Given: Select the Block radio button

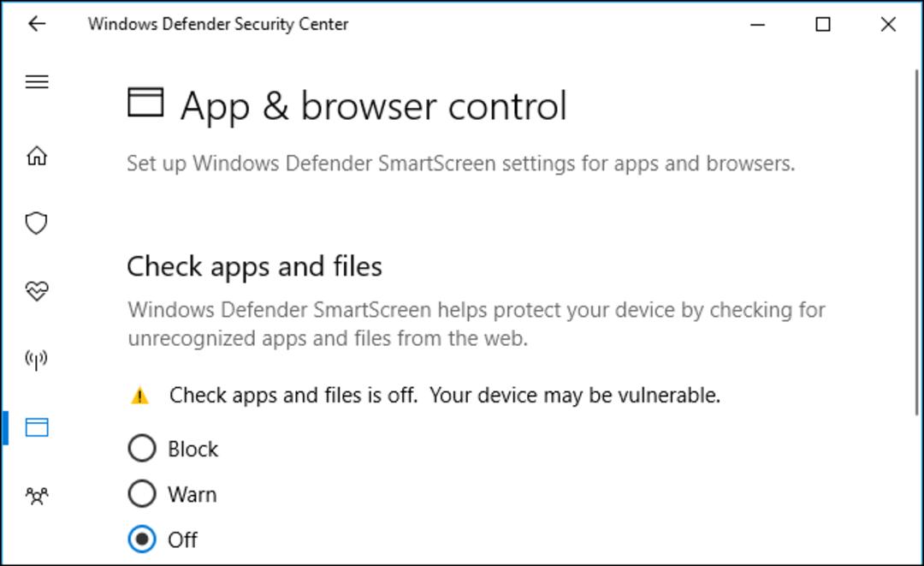Looking at the screenshot, I should click(142, 448).
